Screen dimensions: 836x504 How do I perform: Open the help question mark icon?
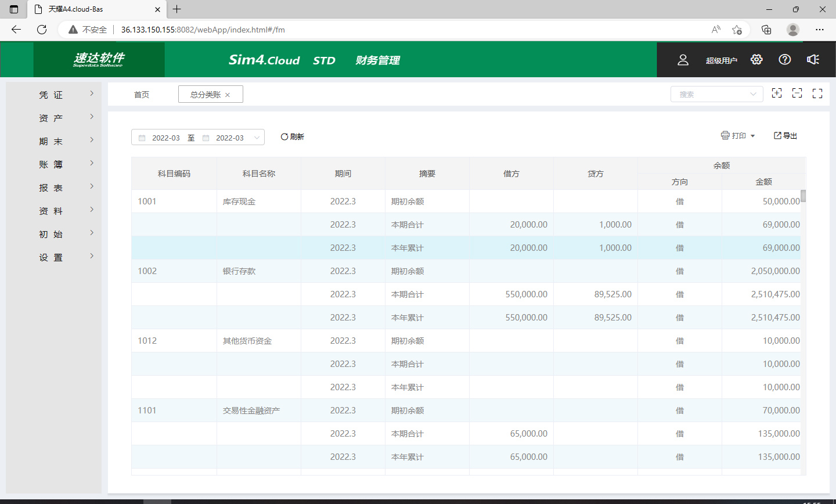pos(784,60)
